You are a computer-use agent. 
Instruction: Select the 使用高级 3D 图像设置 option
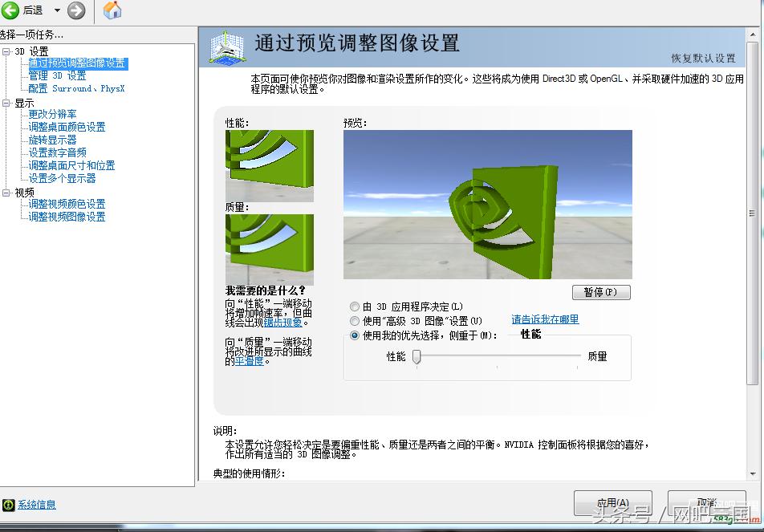(354, 320)
